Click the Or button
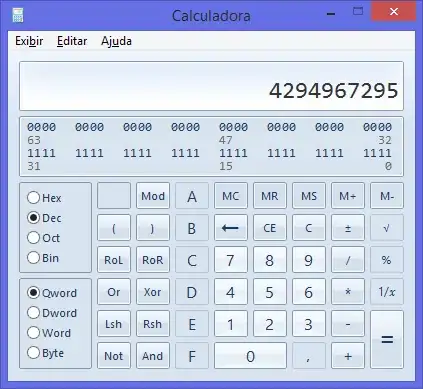 click(114, 292)
